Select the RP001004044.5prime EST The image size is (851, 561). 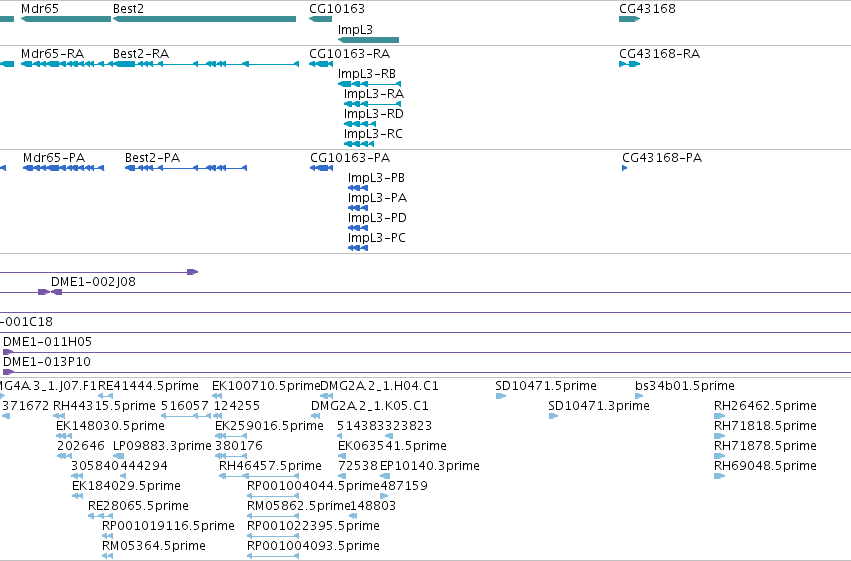point(273,496)
